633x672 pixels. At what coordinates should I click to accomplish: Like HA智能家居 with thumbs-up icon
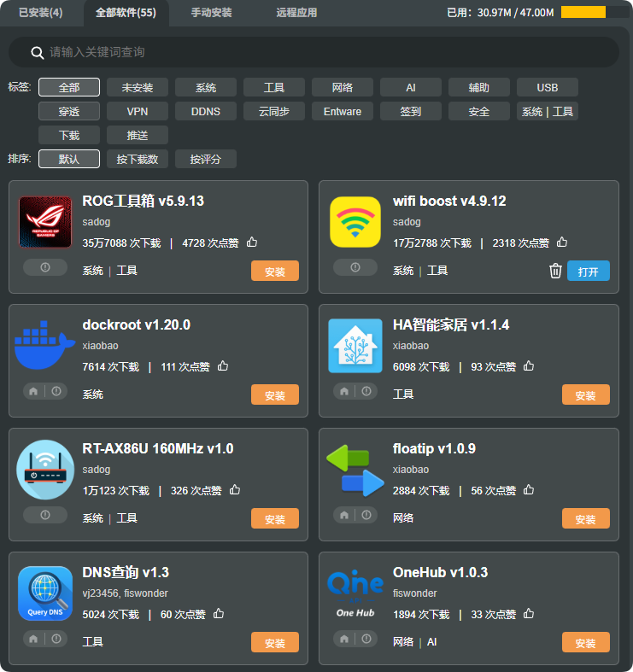pos(529,366)
